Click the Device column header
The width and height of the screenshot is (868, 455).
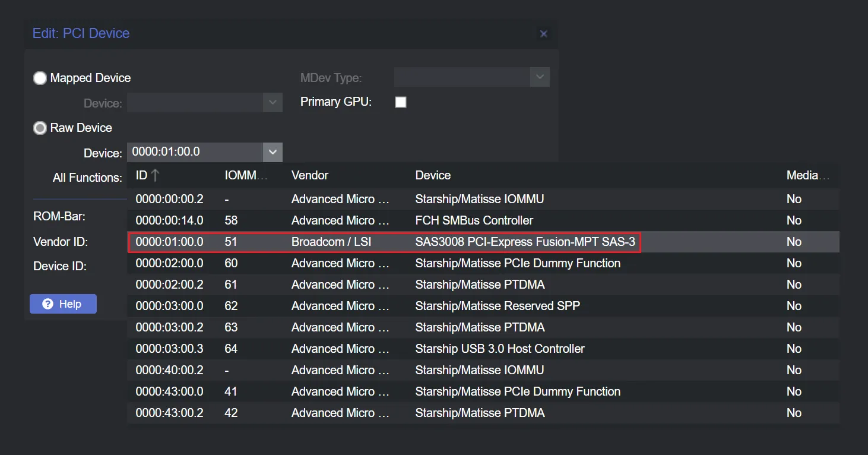click(x=433, y=175)
